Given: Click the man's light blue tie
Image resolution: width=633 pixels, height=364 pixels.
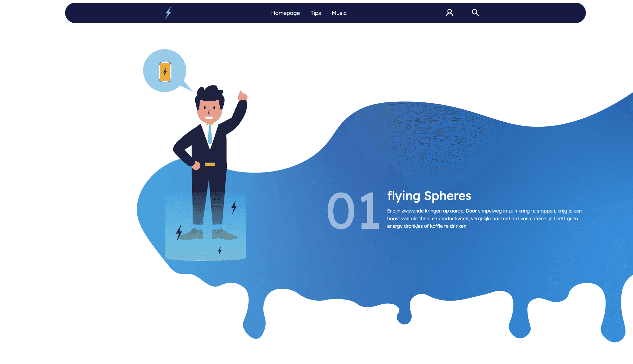Looking at the screenshot, I should pyautogui.click(x=210, y=134).
